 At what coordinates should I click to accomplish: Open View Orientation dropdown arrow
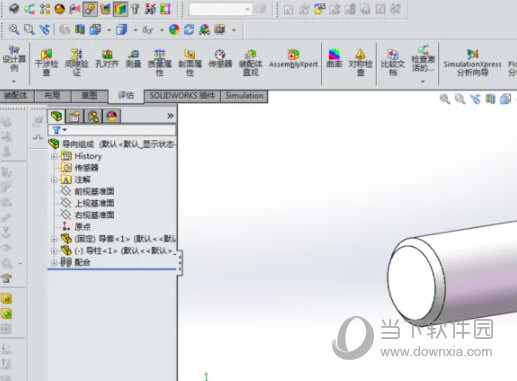pyautogui.click(x=109, y=30)
